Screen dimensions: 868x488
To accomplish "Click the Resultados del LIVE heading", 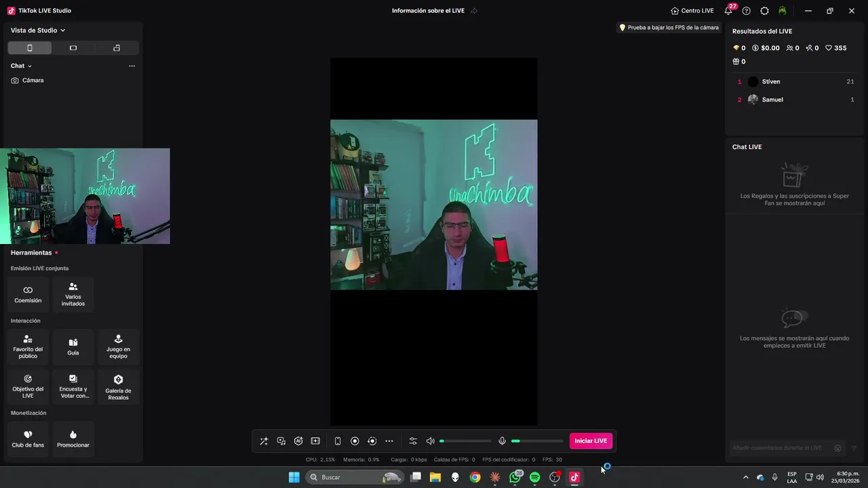I will [x=762, y=31].
